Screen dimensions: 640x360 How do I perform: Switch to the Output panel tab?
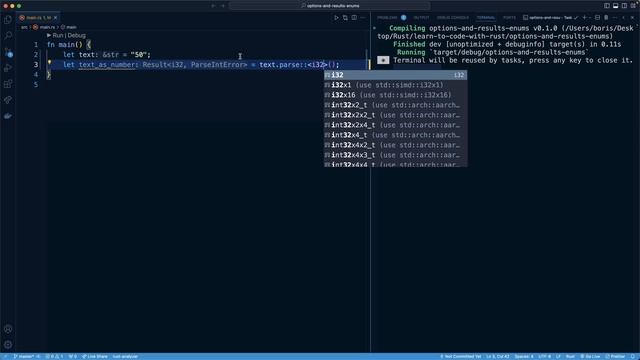[421, 18]
